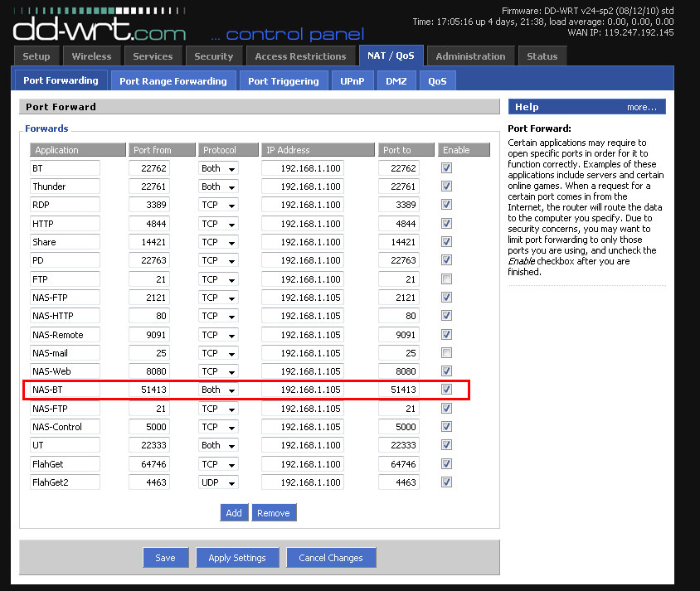Open protocol dropdown for BT row
Image resolution: width=700 pixels, height=591 pixels.
[x=219, y=168]
